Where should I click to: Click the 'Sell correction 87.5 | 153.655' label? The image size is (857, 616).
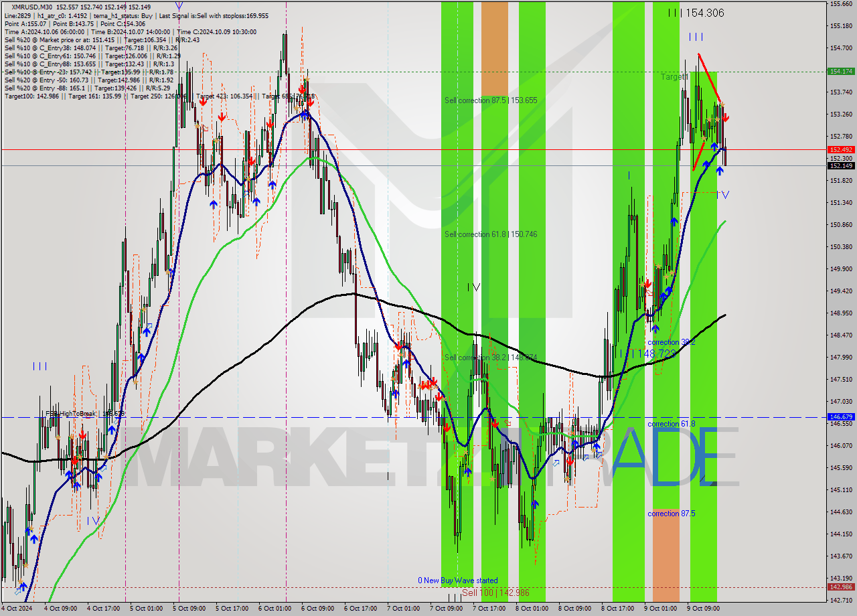point(491,100)
